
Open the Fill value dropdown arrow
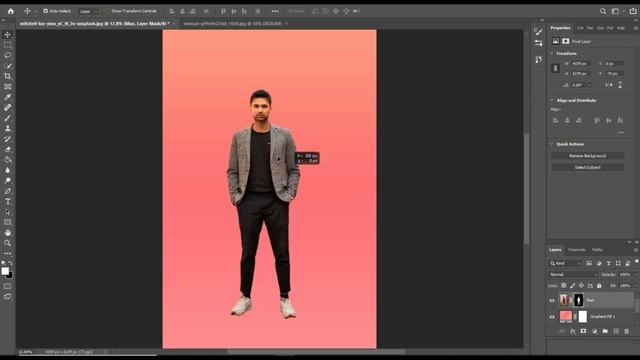(x=636, y=286)
